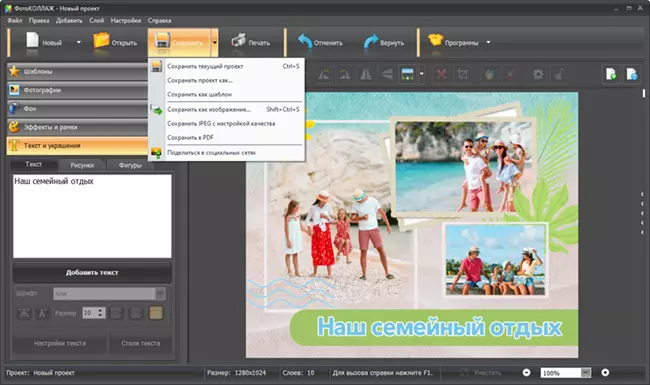Open the Эффекты и рамки section
This screenshot has height=385, width=650.
click(77, 127)
